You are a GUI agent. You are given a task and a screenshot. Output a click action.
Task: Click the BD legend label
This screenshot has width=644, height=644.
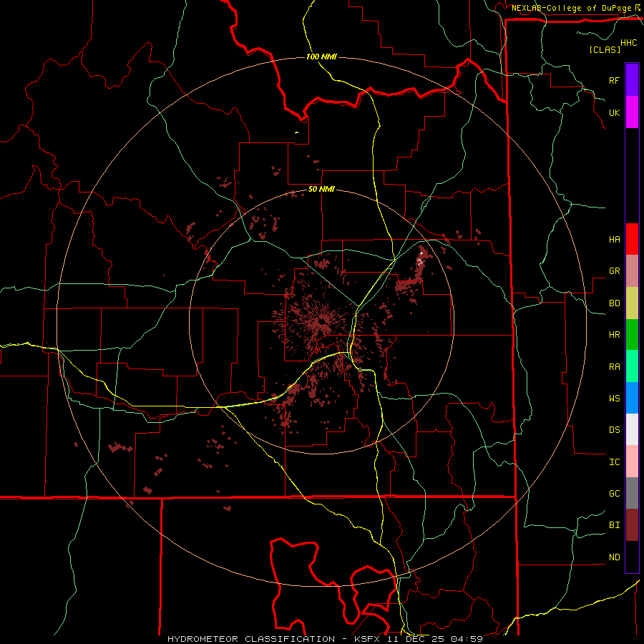[614, 303]
